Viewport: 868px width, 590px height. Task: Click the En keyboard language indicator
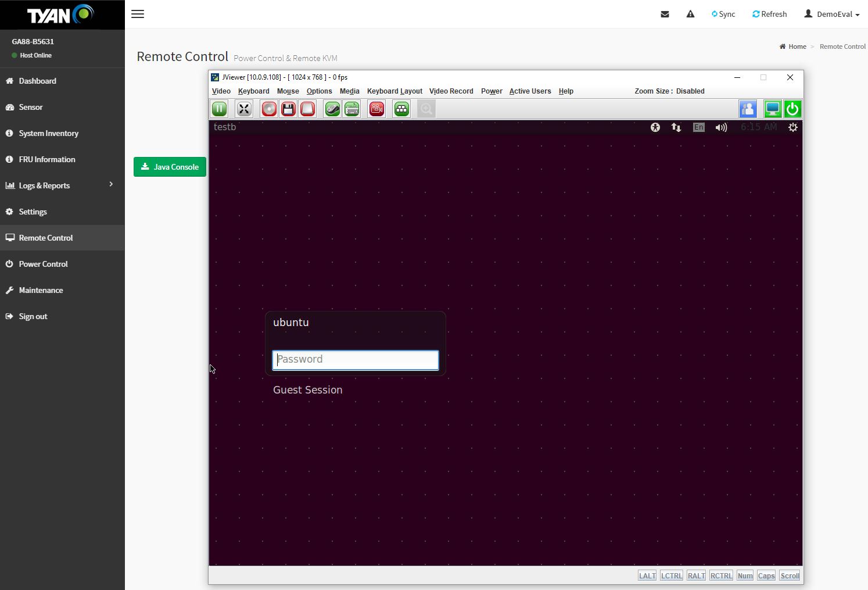[698, 127]
